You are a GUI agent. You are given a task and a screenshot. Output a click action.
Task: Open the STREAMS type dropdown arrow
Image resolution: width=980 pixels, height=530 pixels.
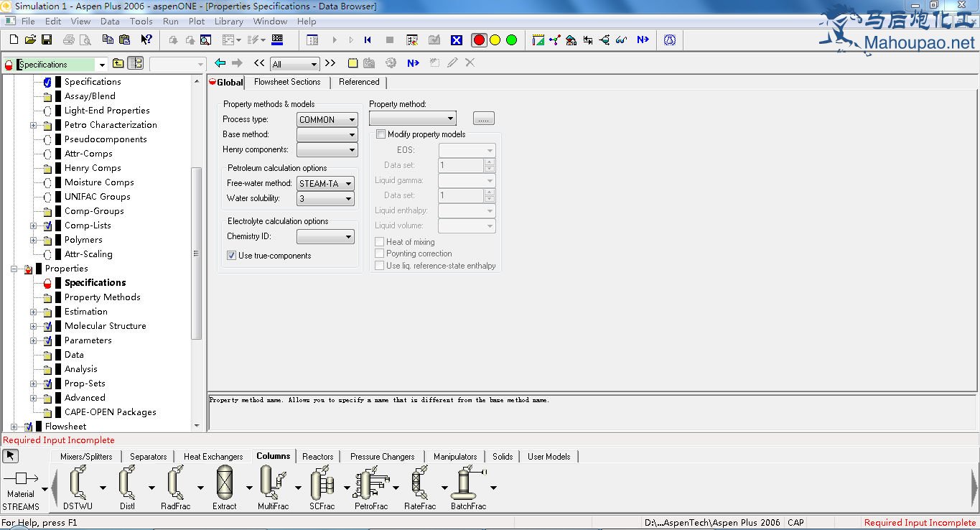point(45,489)
